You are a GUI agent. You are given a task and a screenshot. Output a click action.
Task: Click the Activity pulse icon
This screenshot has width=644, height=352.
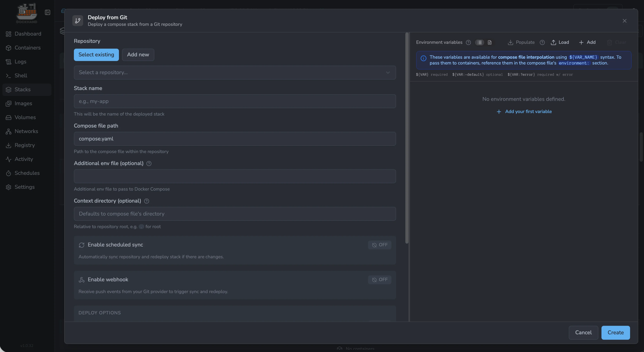coord(9,159)
